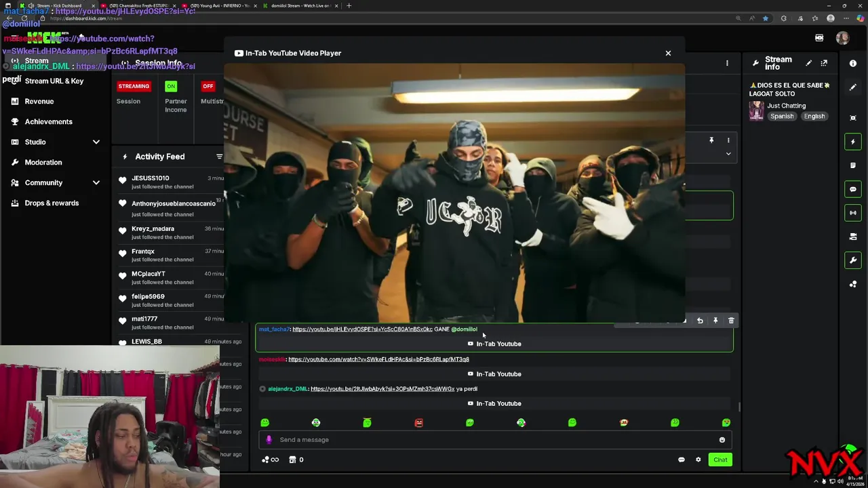Open the shop icon below chat
The height and width of the screenshot is (488, 868).
pos(292,460)
